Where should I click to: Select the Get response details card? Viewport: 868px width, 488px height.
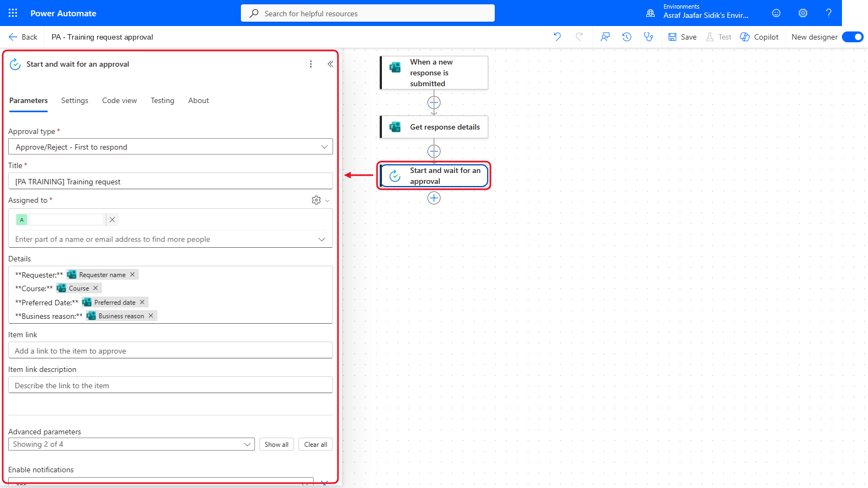[434, 127]
